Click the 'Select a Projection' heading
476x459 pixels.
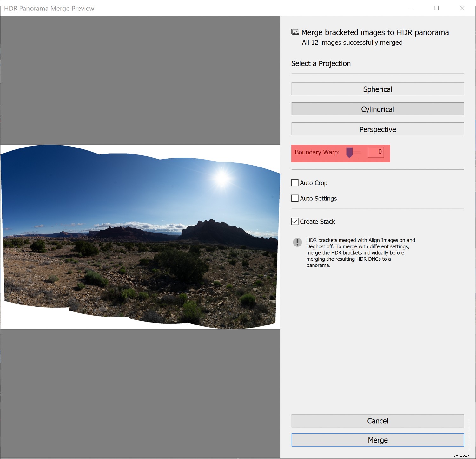[321, 63]
